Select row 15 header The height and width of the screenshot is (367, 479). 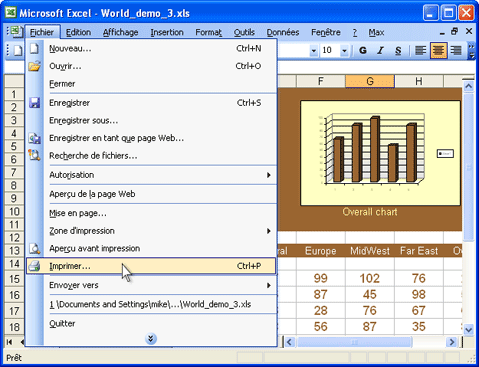click(14, 279)
